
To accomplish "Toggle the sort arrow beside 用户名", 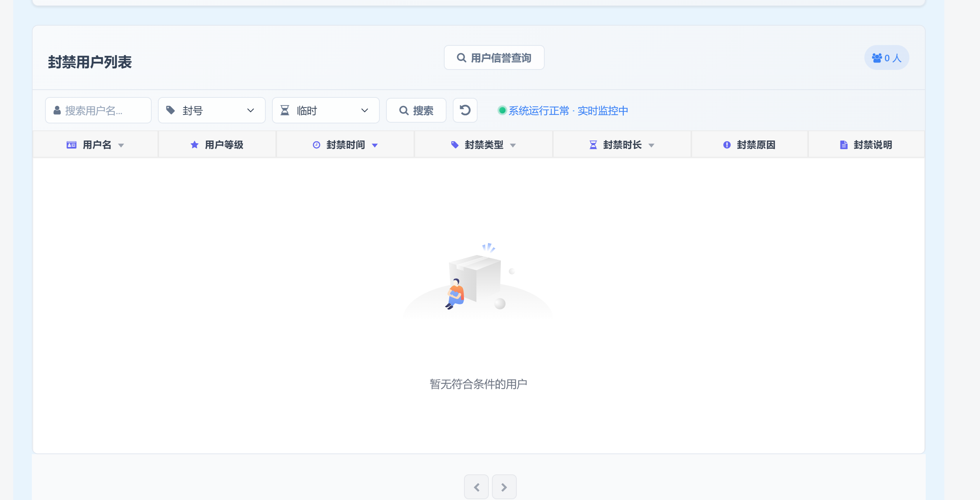I will 121,146.
